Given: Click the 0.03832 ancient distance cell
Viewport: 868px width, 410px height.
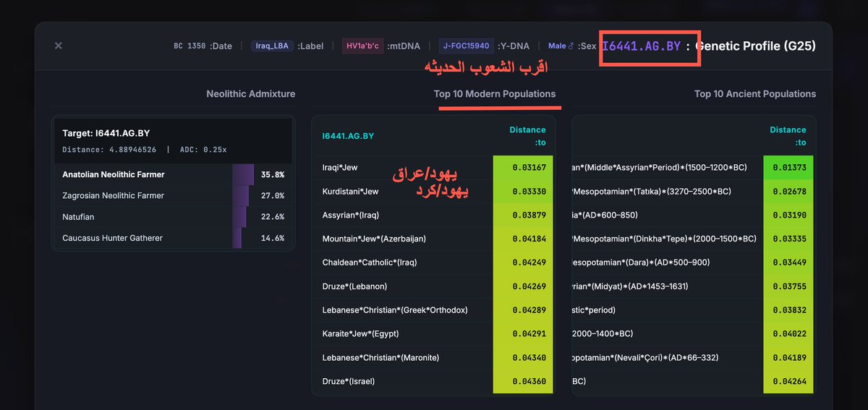Looking at the screenshot, I should tap(788, 309).
